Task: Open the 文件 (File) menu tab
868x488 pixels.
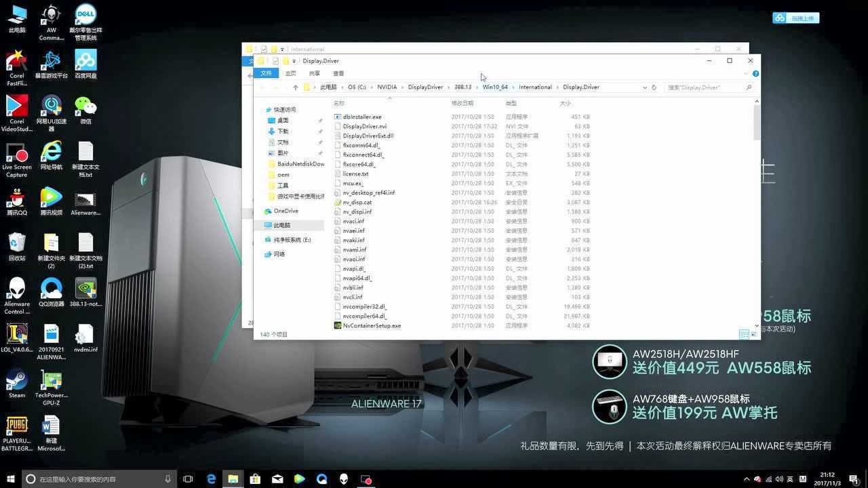Action: [266, 73]
